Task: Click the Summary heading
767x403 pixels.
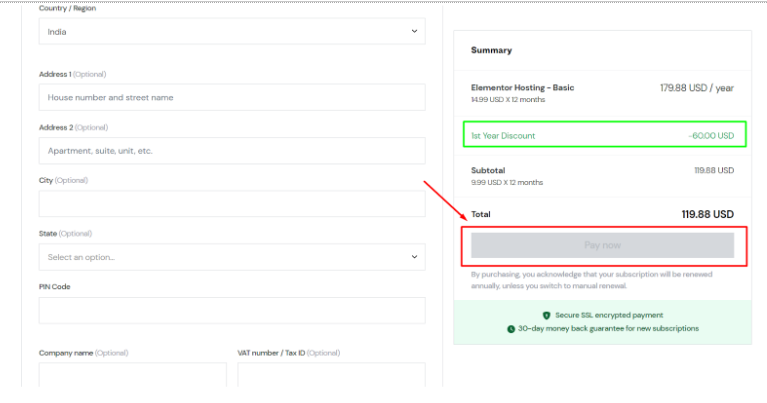Action: coord(491,50)
